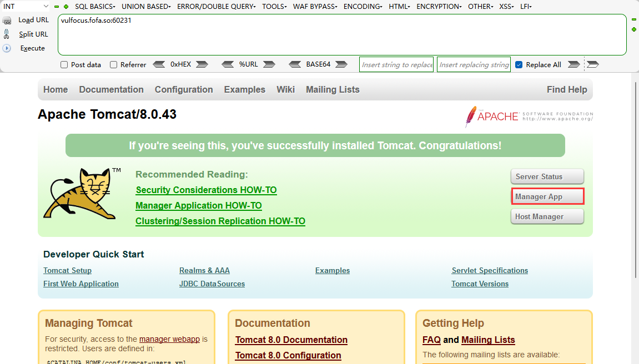Image resolution: width=639 pixels, height=364 pixels.
Task: Open the UNION BASED dropdown menu
Action: click(x=147, y=7)
